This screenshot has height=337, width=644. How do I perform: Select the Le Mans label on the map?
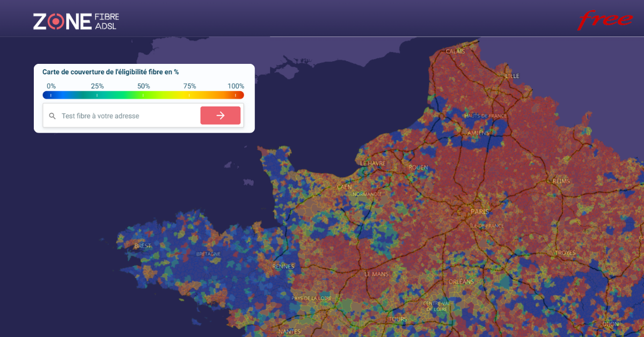click(376, 274)
